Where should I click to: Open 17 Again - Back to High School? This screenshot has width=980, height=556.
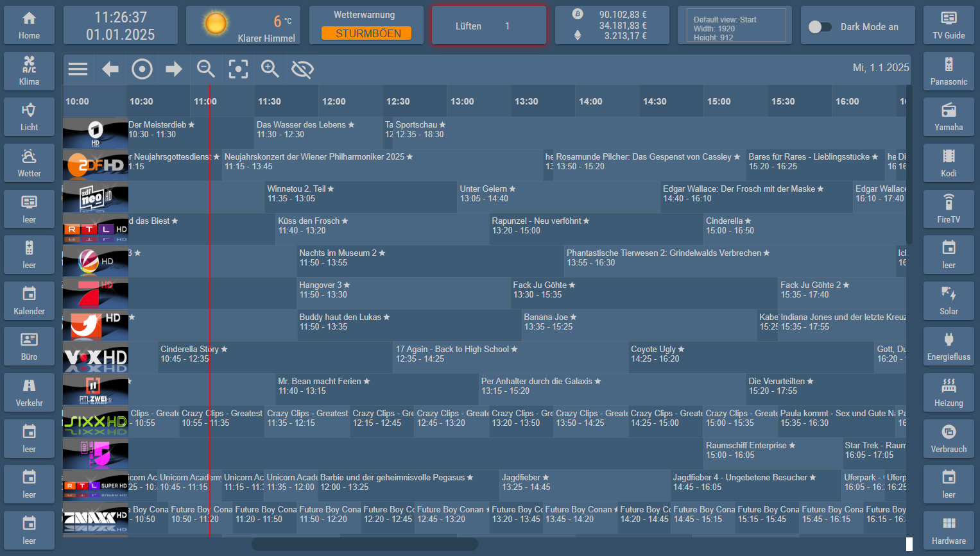pos(511,358)
